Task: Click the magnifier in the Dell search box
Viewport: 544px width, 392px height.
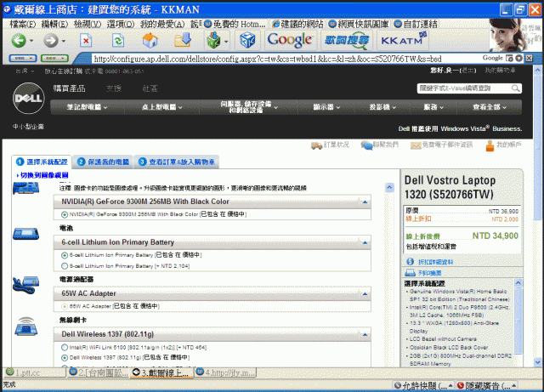Action: pos(516,88)
